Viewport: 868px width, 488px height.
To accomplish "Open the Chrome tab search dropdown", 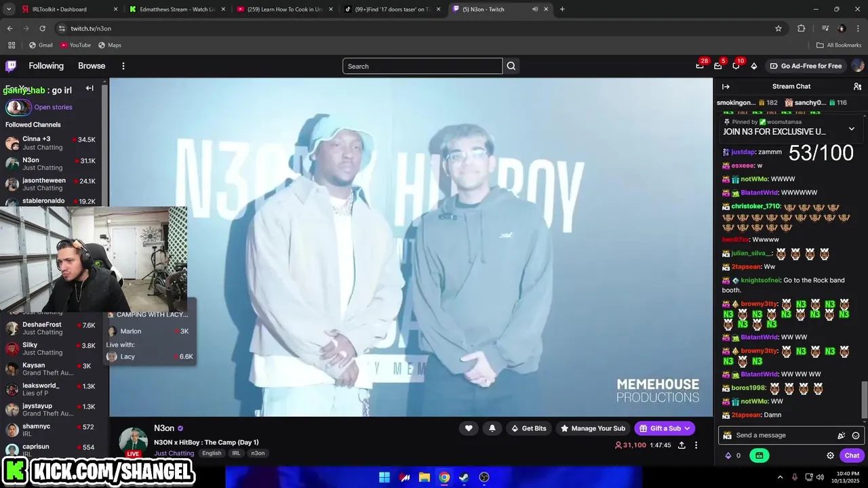I will point(9,9).
